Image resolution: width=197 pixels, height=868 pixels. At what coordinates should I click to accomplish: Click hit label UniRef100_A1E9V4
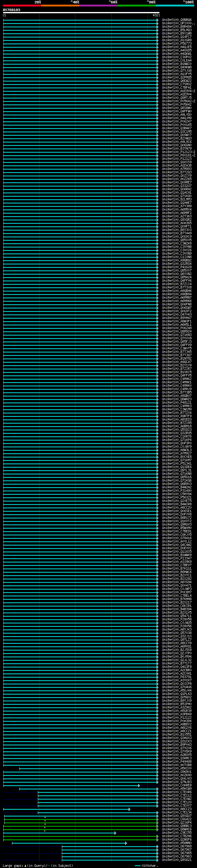(177, 94)
